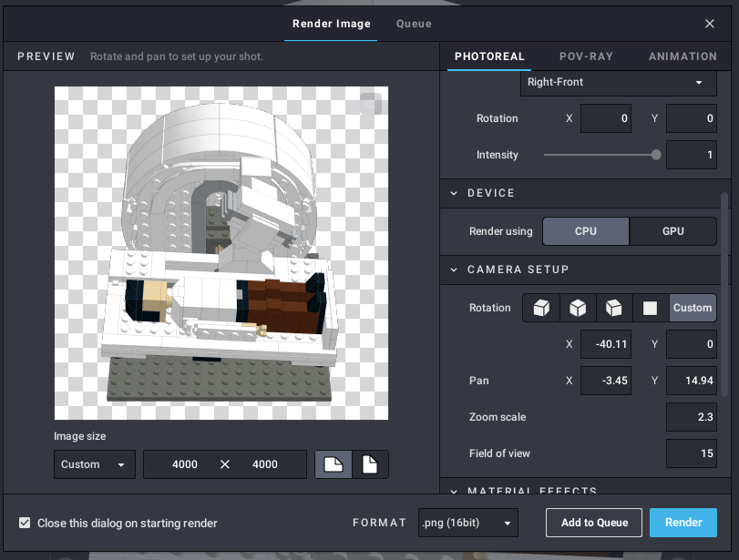Image resolution: width=739 pixels, height=560 pixels.
Task: Open the FORMAT .png (16bit) dropdown
Action: (x=468, y=523)
